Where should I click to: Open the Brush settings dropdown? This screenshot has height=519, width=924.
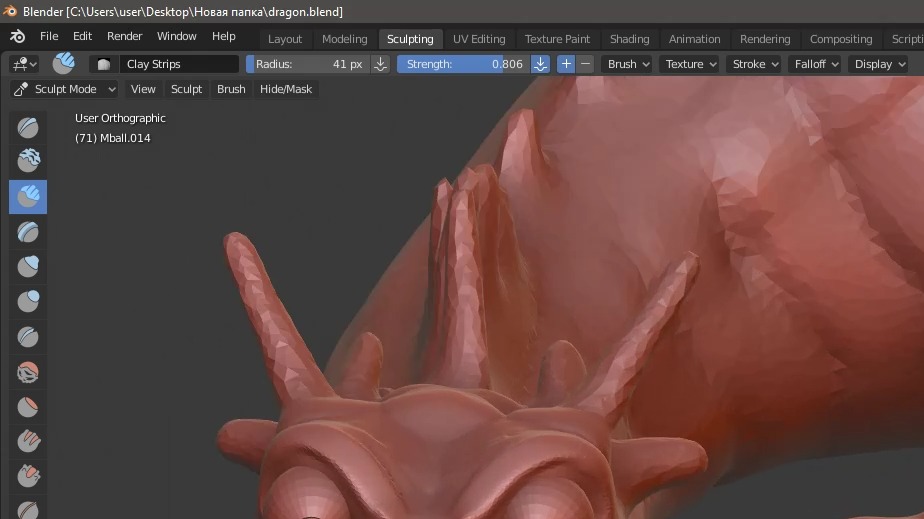point(628,64)
